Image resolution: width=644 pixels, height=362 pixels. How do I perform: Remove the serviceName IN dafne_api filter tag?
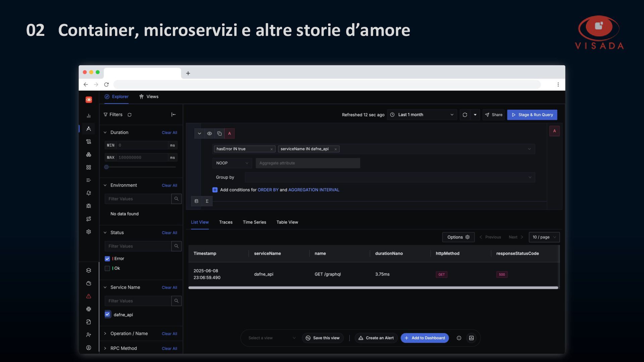[335, 149]
